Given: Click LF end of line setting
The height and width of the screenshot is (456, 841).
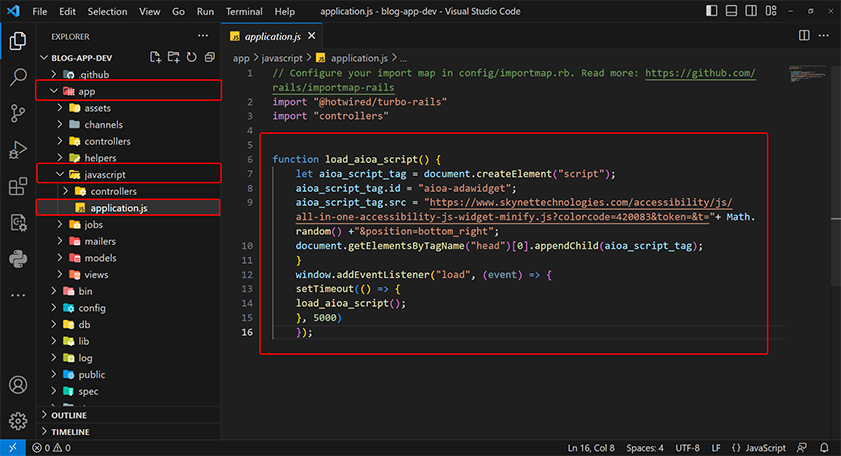Looking at the screenshot, I should (x=716, y=447).
